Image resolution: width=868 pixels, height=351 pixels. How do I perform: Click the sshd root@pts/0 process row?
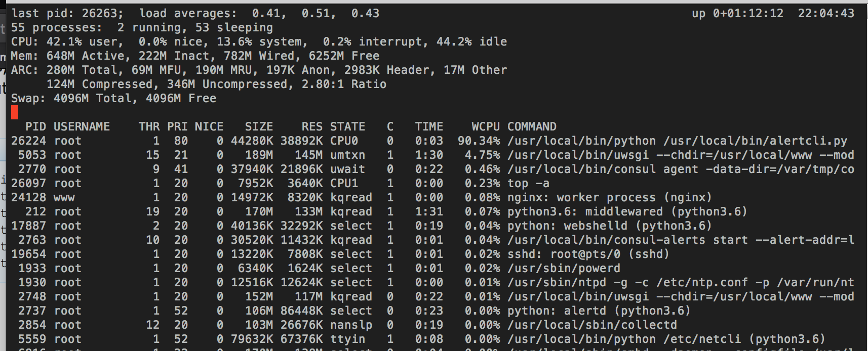point(588,254)
